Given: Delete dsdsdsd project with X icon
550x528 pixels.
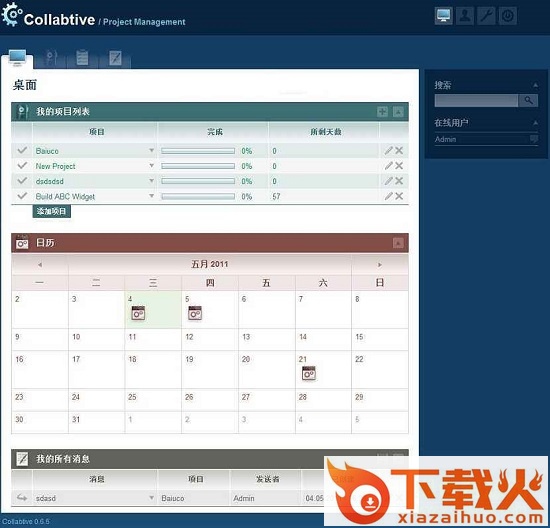Looking at the screenshot, I should 399,181.
